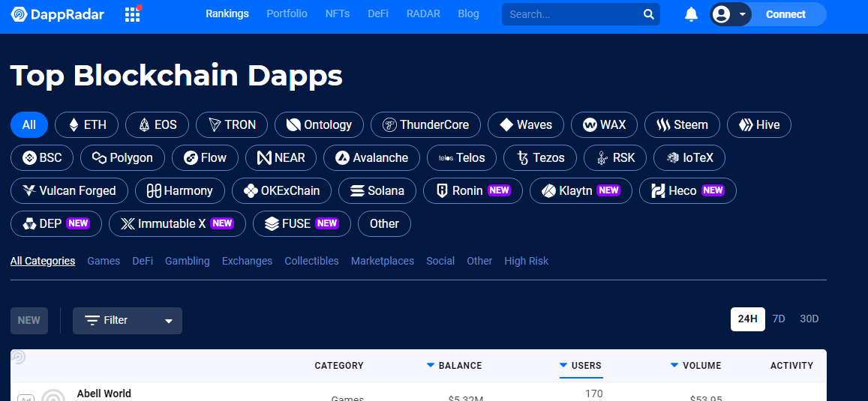The width and height of the screenshot is (868, 401).
Task: Click the FUSE chain icon
Action: 272,224
